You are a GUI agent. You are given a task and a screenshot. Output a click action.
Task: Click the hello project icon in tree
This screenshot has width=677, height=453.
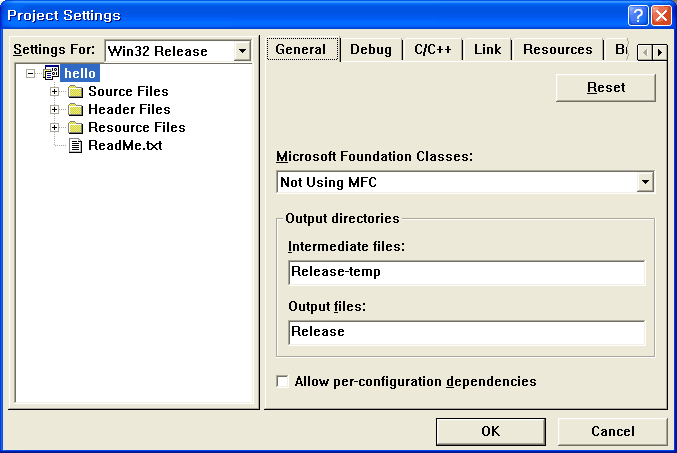(x=52, y=73)
